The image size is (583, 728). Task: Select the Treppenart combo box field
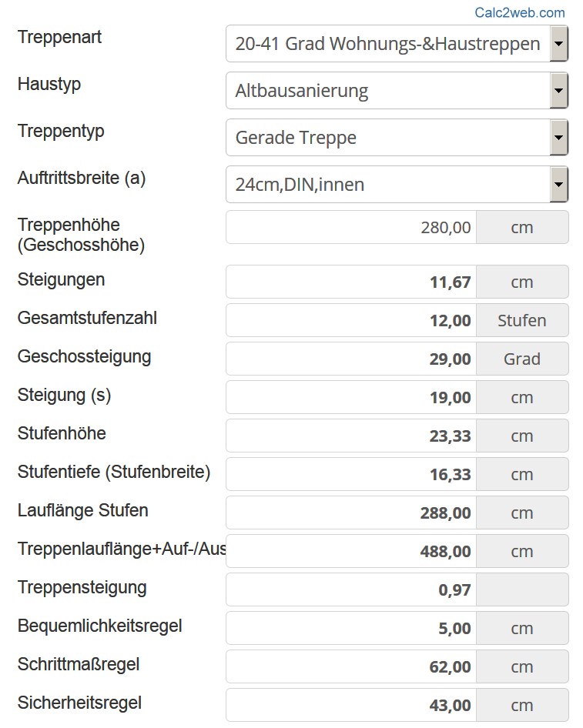click(x=387, y=44)
